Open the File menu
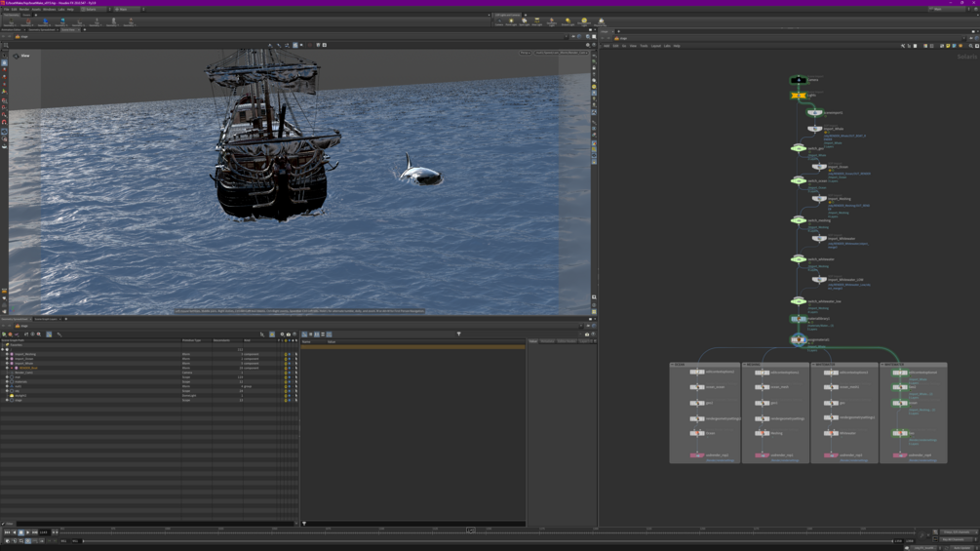The height and width of the screenshot is (551, 980). (x=6, y=10)
